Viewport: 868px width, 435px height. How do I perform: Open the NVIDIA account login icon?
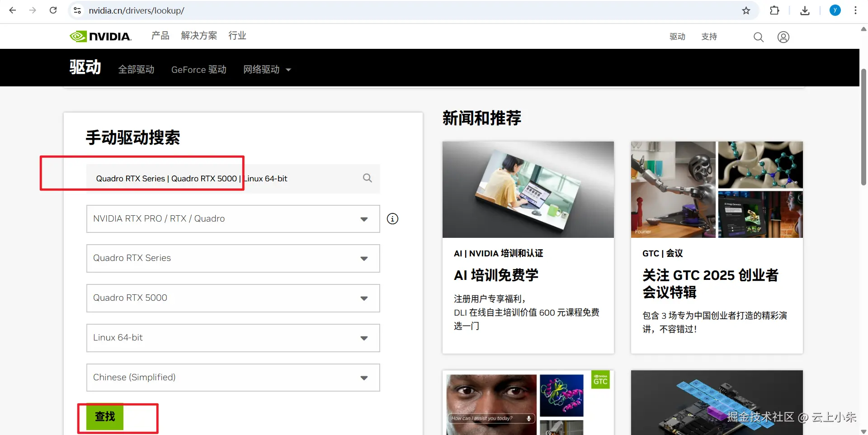783,37
